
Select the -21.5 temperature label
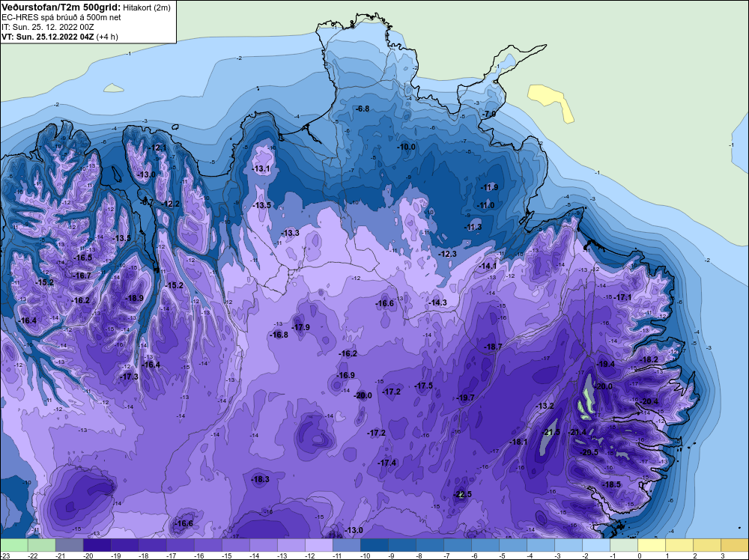click(552, 433)
